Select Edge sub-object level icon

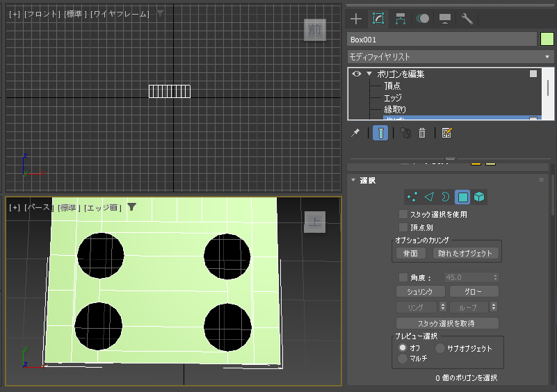coord(429,197)
